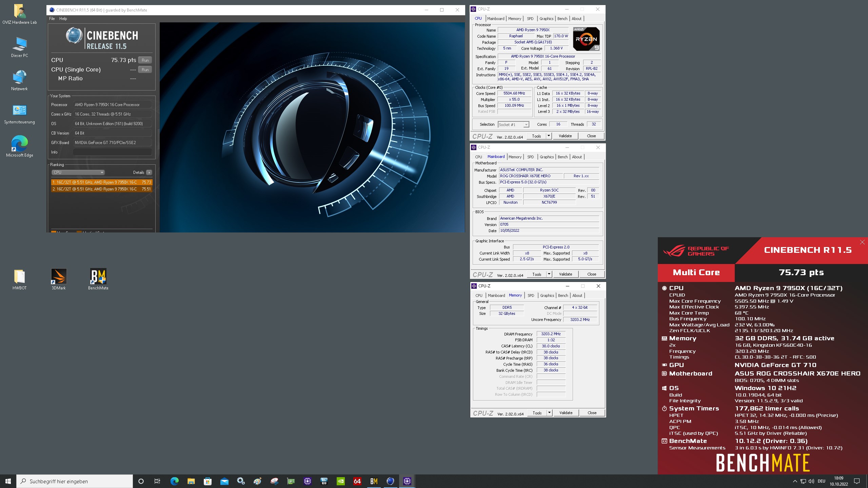The image size is (868, 488).
Task: Click ROG CROSSHAIR X670E HERO model field
Action: tap(531, 176)
